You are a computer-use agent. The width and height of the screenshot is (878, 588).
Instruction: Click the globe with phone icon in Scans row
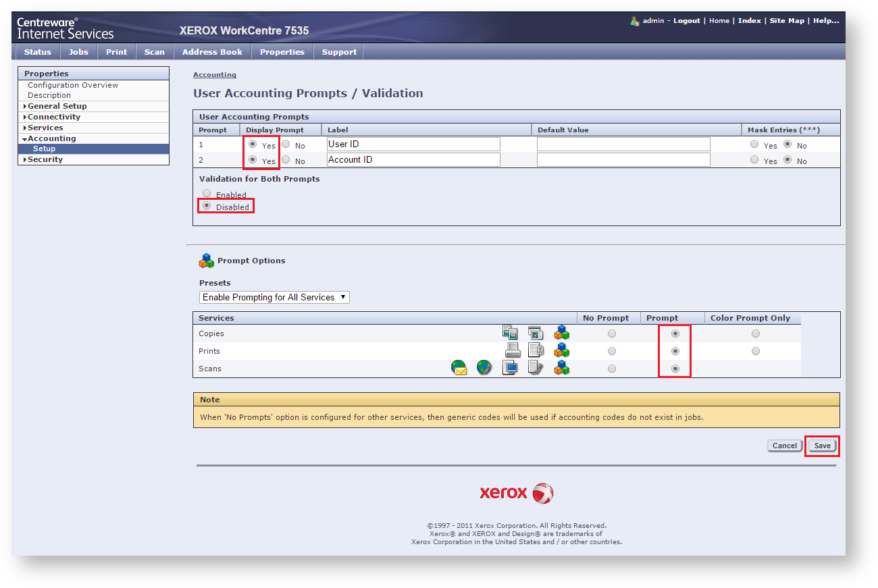[x=484, y=368]
